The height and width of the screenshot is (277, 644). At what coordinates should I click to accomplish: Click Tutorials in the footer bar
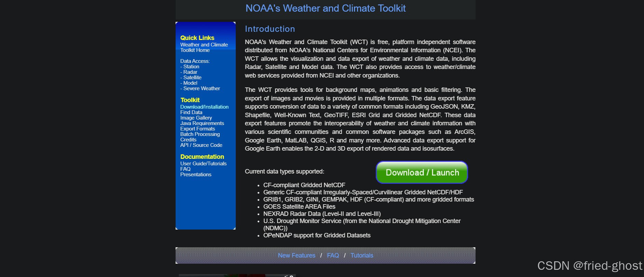click(362, 255)
